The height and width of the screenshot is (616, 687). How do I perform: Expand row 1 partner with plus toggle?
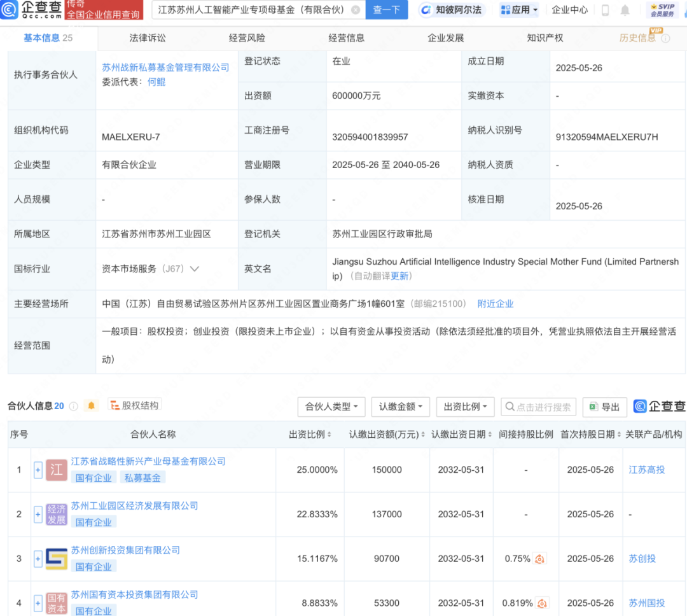click(38, 470)
